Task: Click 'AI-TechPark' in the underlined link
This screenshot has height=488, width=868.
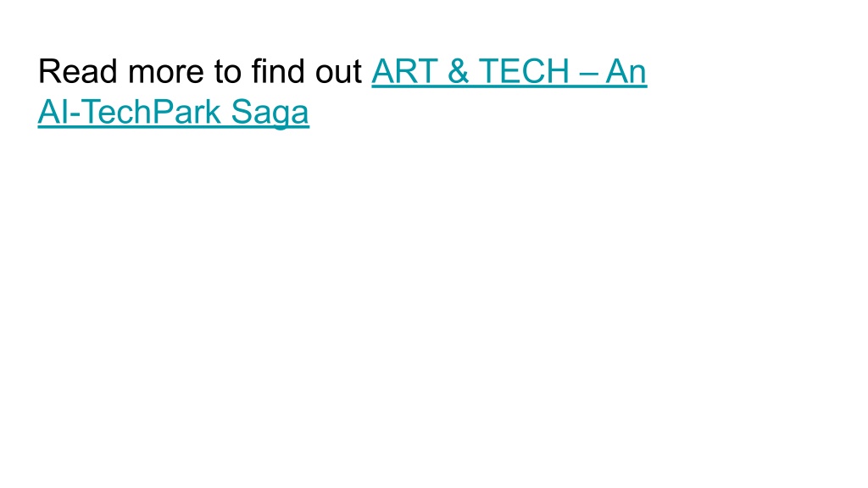Action: tap(130, 113)
